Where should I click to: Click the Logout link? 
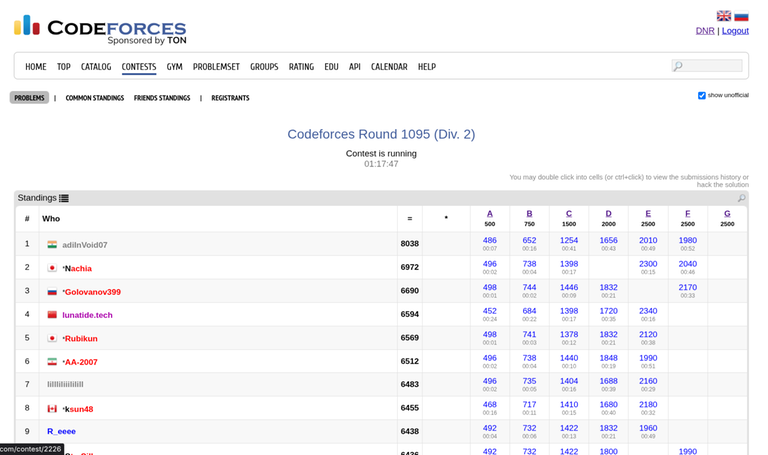(x=735, y=31)
